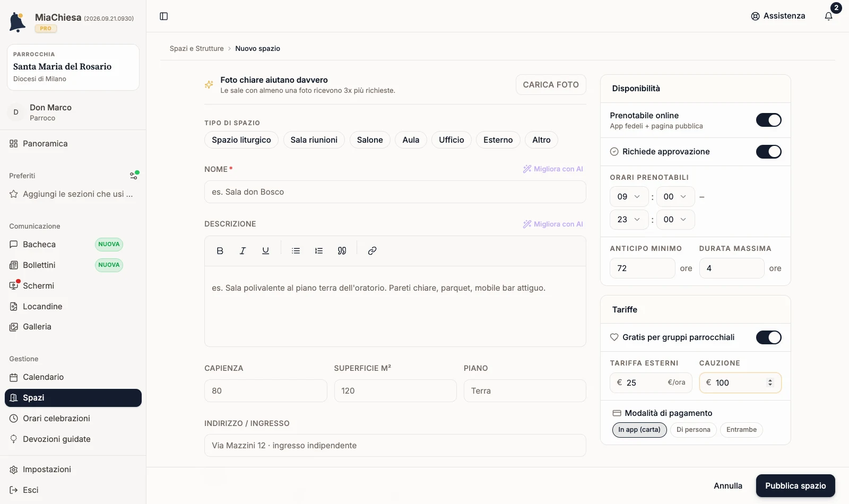Viewport: 849px width, 504px height.
Task: Toggle Richiede approvazione switch
Action: click(x=768, y=152)
